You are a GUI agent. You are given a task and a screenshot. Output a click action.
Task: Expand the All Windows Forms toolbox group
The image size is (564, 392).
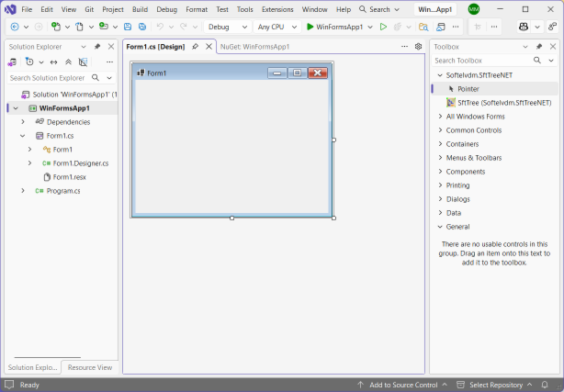tap(440, 117)
